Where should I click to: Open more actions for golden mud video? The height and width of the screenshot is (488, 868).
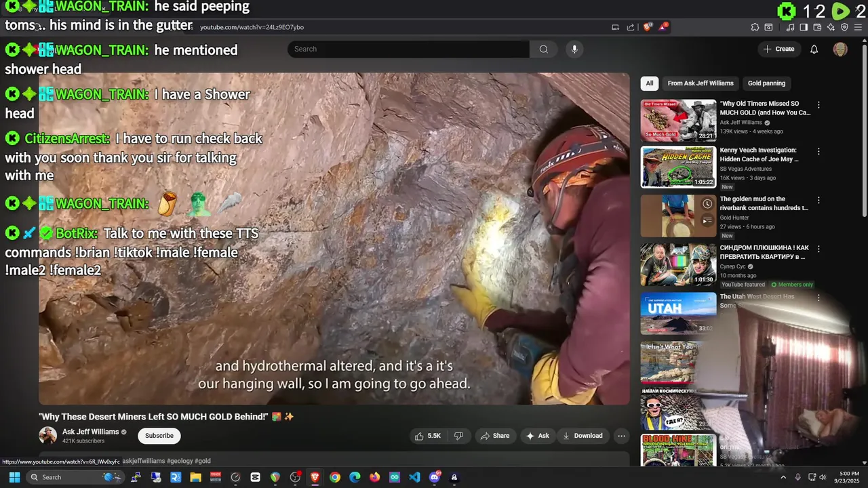coord(818,201)
